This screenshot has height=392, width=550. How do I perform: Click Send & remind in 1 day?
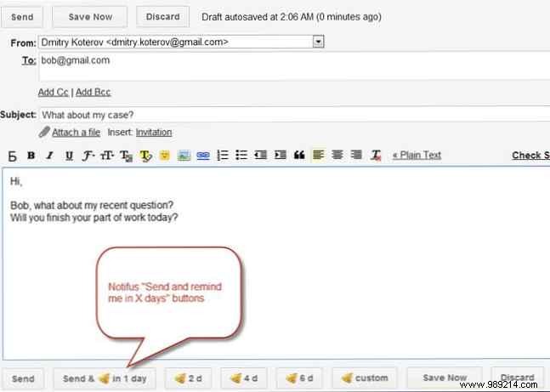tap(105, 378)
